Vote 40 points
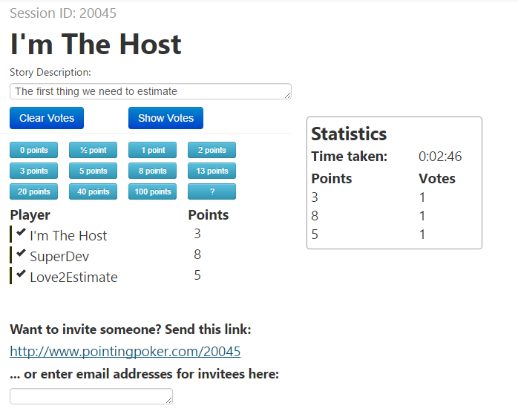 point(93,191)
